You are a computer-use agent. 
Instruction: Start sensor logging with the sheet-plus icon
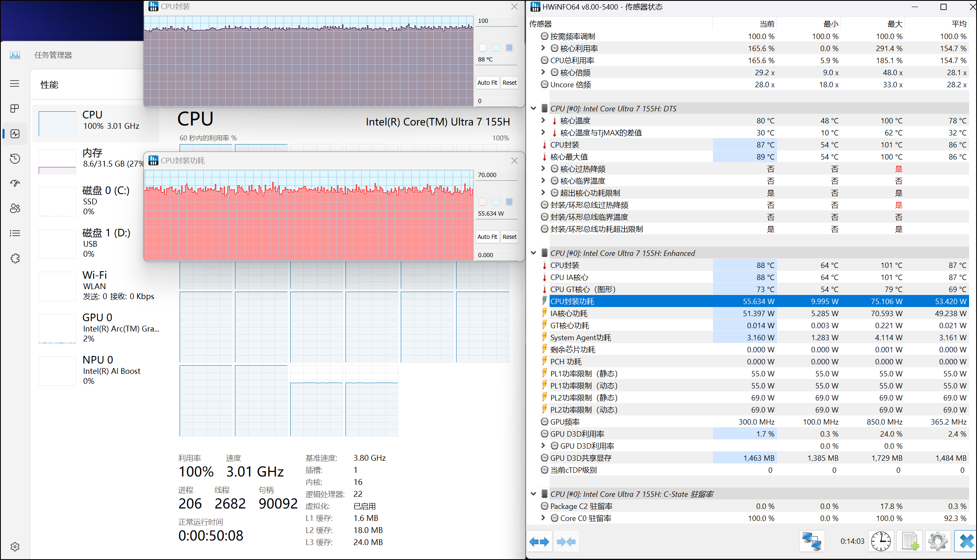click(910, 541)
